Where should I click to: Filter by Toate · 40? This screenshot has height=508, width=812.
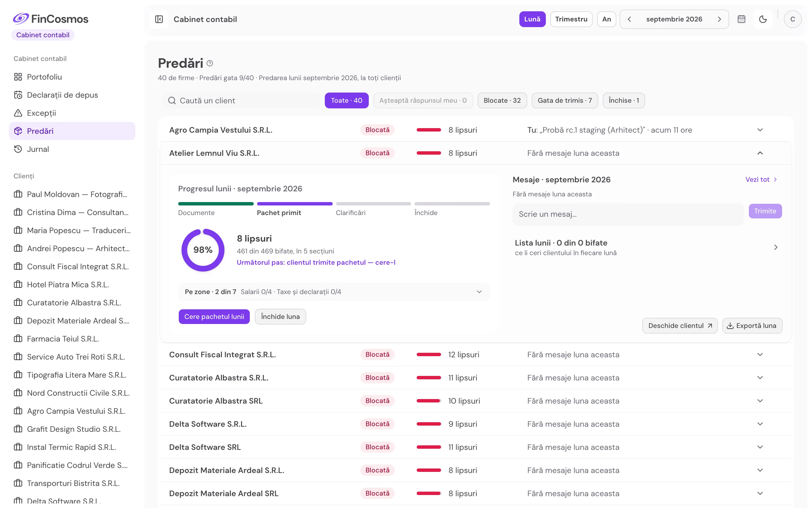click(x=347, y=100)
